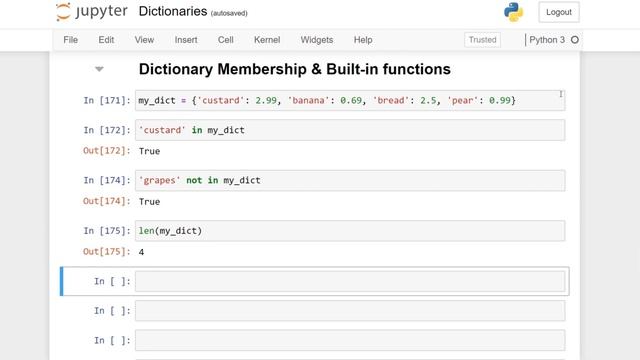Select the 'grapes' not in my_dict cell
Image resolution: width=640 pixels, height=360 pixels.
(350, 180)
